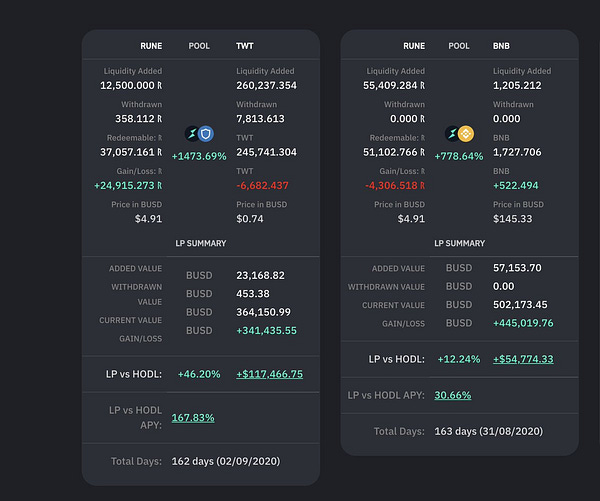The height and width of the screenshot is (501, 600).
Task: Click LP SUMMARY heading in TWT card
Action: coord(201,243)
